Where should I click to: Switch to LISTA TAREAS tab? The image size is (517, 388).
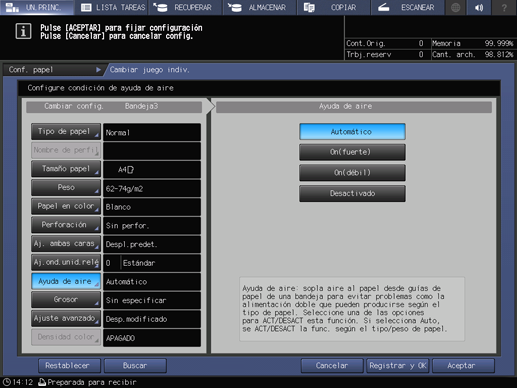tap(112, 7)
